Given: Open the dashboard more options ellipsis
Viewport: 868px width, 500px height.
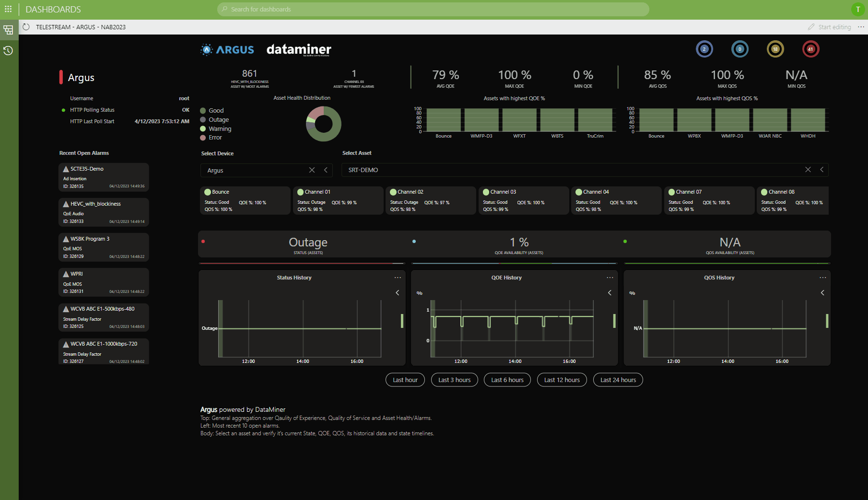Looking at the screenshot, I should click(861, 27).
